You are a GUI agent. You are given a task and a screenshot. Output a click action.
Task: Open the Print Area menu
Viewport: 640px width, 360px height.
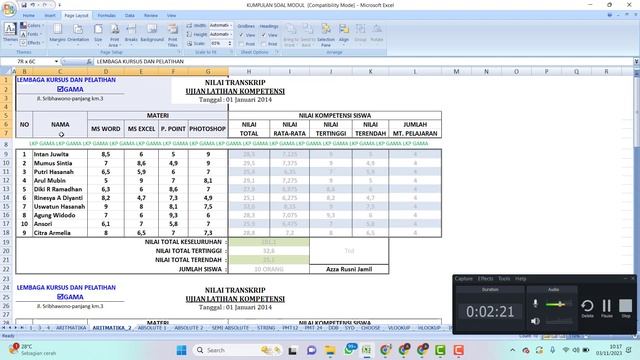click(x=115, y=35)
